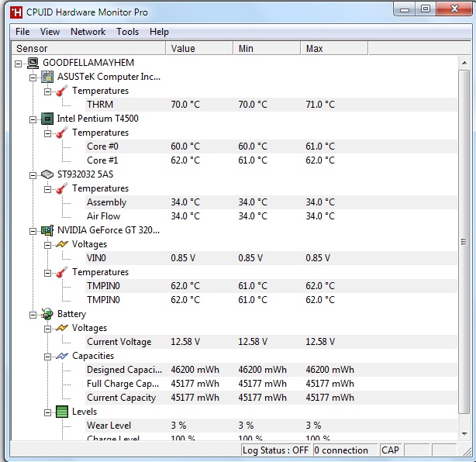Open the File menu
This screenshot has width=476, height=462.
pos(22,32)
